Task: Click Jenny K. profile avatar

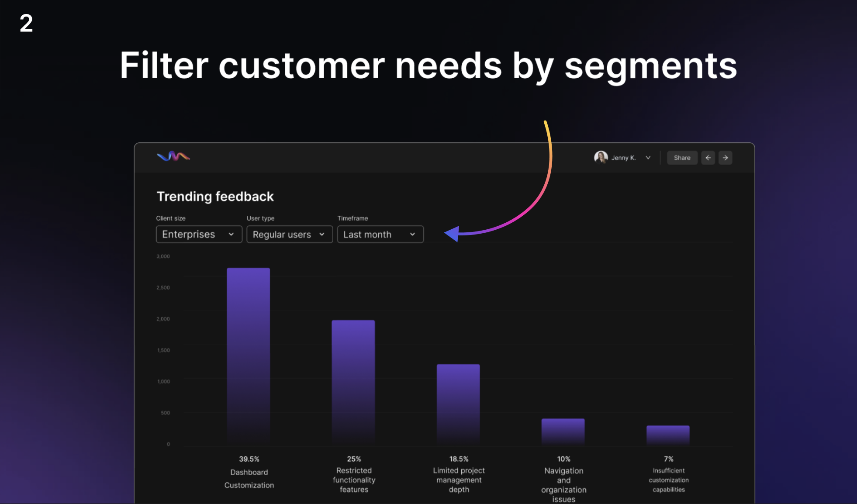Action: tap(601, 157)
